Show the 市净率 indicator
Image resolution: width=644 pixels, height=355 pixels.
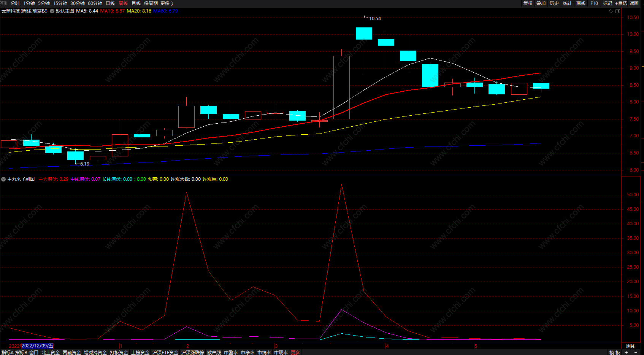click(x=247, y=353)
